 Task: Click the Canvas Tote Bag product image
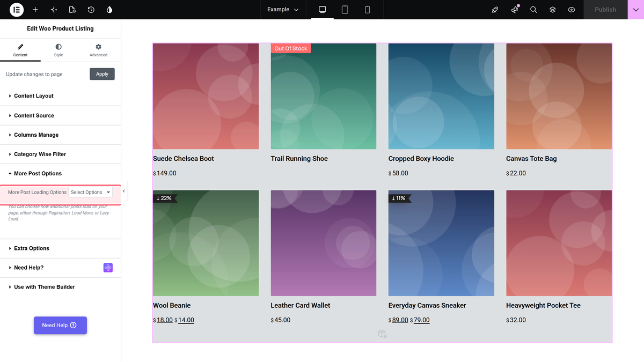(559, 97)
